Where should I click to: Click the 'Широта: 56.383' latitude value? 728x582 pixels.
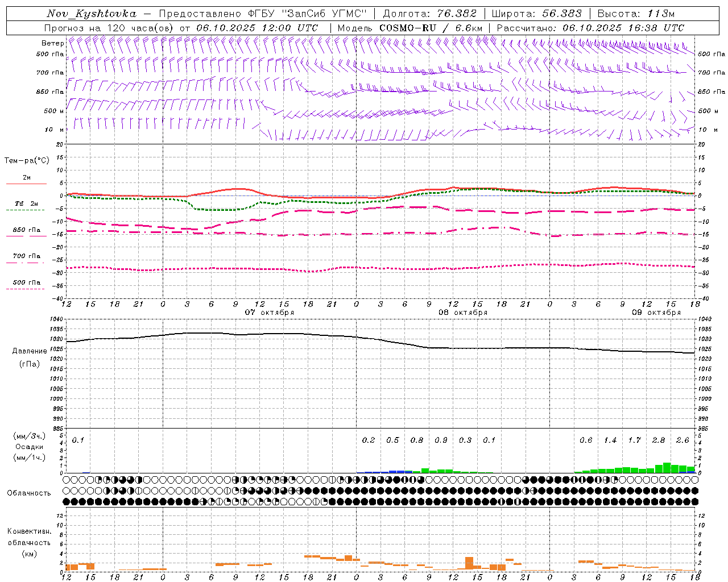[537, 14]
